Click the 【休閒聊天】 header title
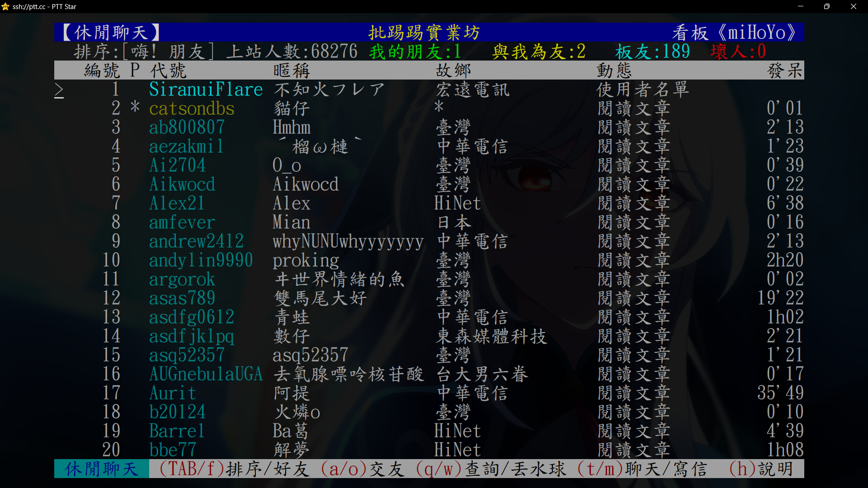 (111, 33)
